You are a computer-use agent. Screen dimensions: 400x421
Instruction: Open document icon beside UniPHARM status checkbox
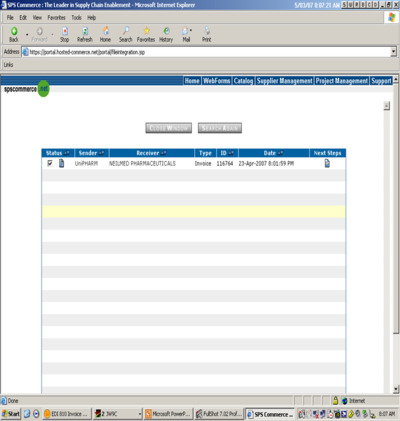(61, 163)
